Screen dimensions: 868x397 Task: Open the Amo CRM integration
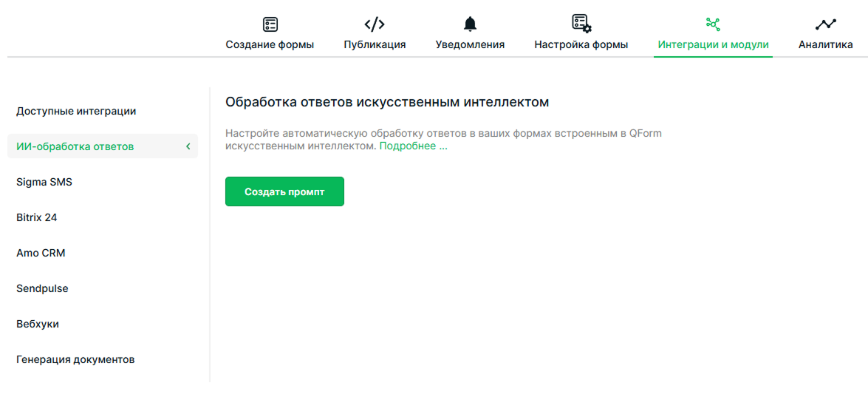[41, 253]
